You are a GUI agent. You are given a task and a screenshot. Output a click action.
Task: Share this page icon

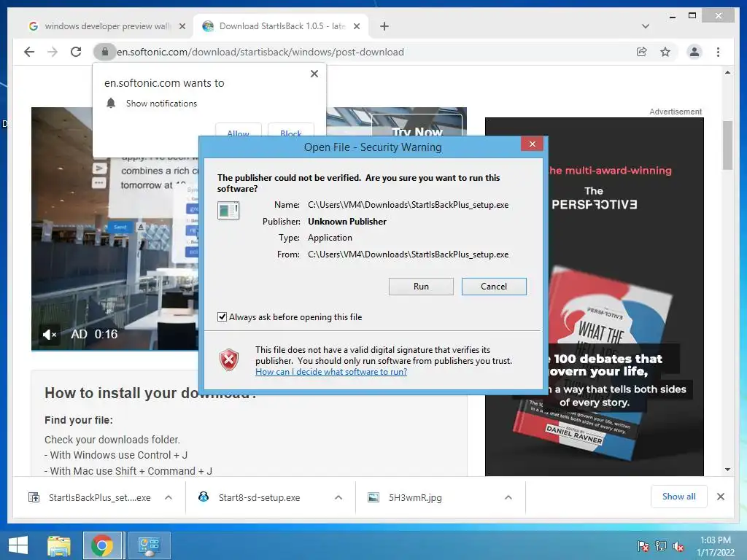pos(642,52)
